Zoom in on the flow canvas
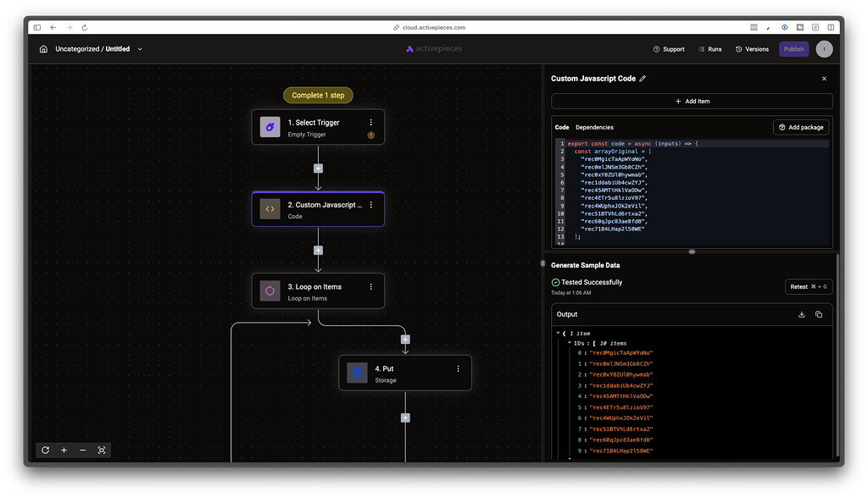This screenshot has width=868, height=498. 64,450
